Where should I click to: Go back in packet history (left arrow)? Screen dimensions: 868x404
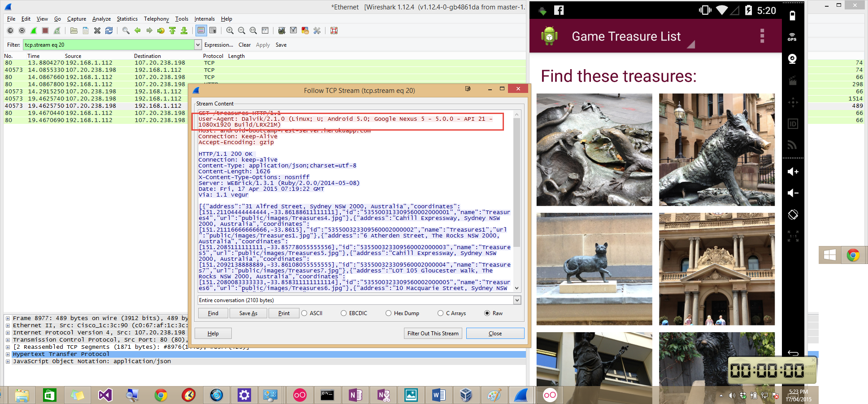tap(138, 31)
